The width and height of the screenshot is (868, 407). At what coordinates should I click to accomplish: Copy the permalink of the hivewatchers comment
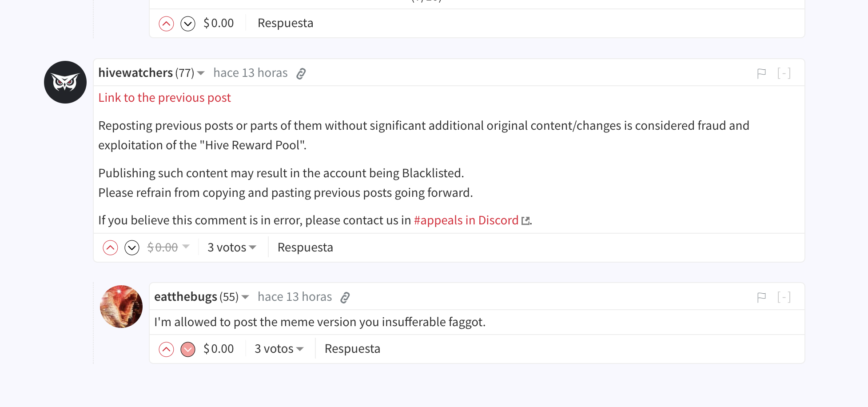(301, 73)
